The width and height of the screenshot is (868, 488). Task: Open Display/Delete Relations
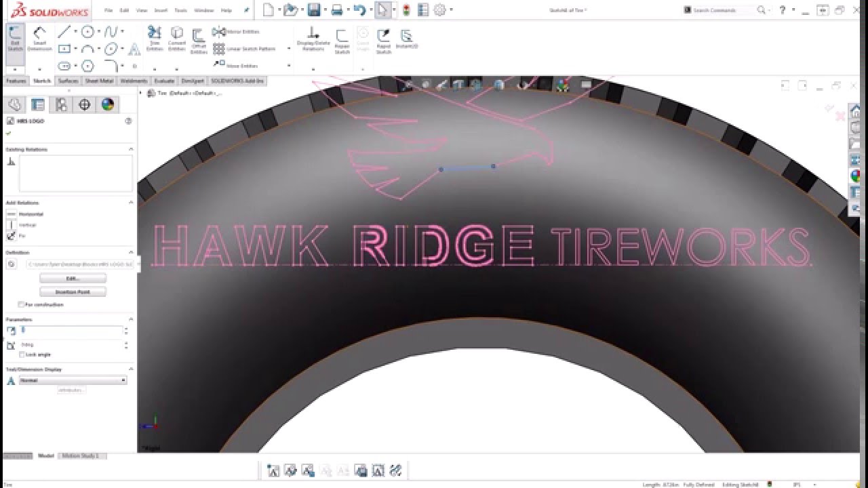pyautogui.click(x=313, y=39)
